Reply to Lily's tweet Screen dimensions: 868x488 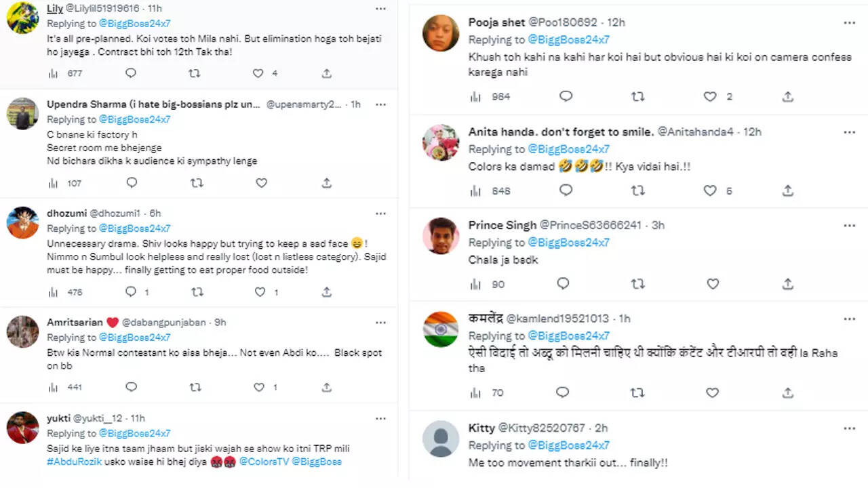click(132, 73)
